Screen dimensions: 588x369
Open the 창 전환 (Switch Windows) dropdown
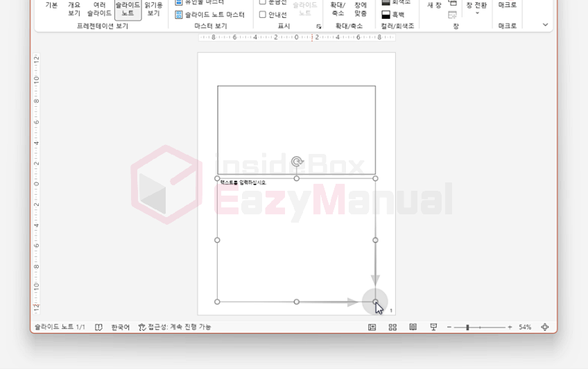476,8
